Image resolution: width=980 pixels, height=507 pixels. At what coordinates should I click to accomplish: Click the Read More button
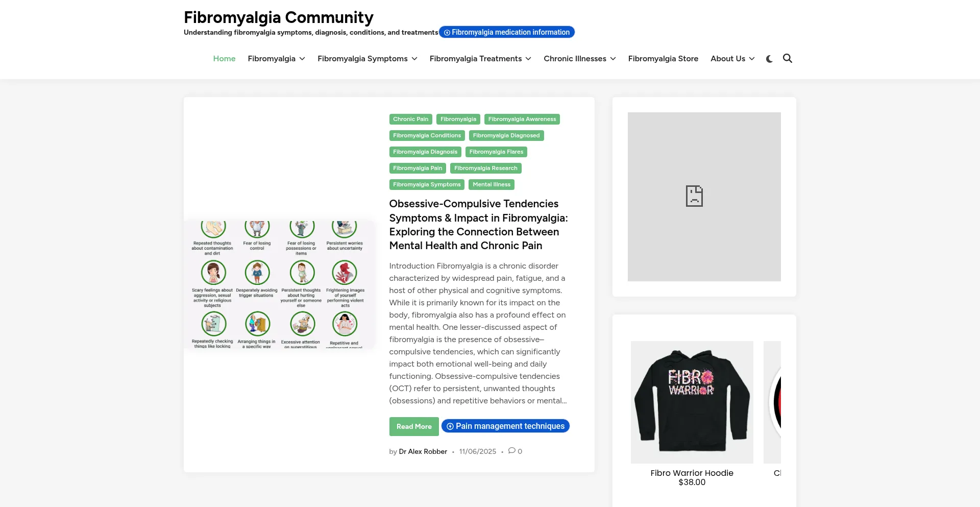tap(413, 426)
